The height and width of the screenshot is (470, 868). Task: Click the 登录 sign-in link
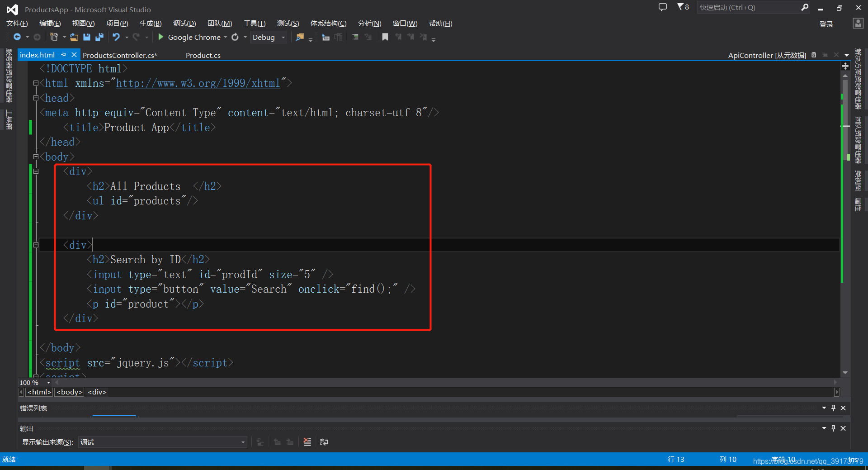tap(826, 24)
